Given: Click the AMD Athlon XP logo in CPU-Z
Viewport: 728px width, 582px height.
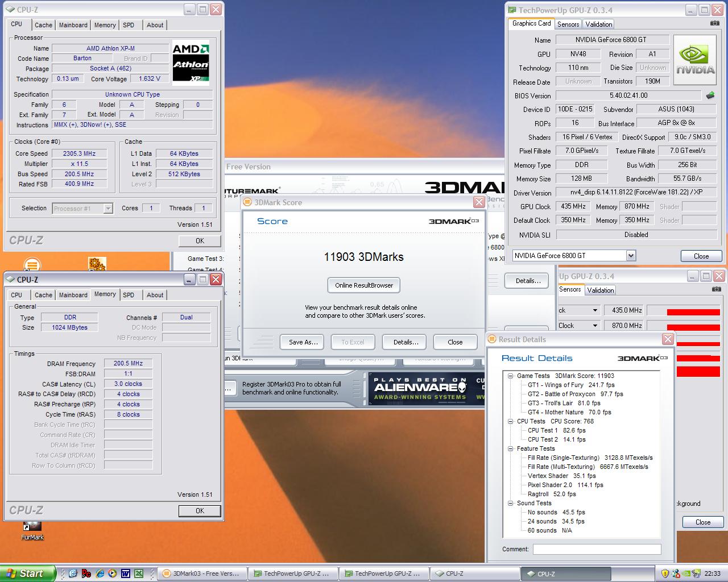Looking at the screenshot, I should pos(191,64).
